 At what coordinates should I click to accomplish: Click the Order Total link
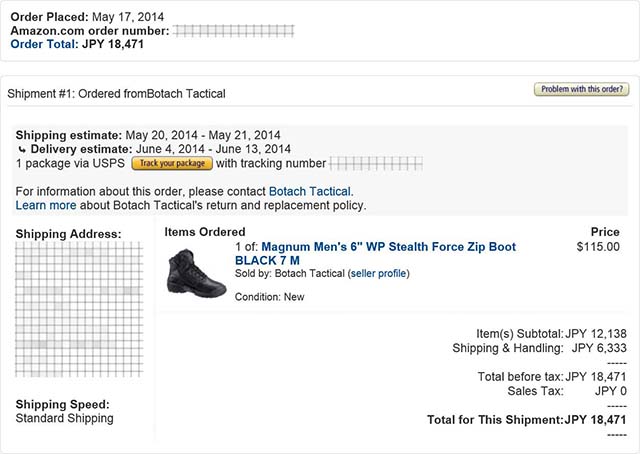coord(44,44)
